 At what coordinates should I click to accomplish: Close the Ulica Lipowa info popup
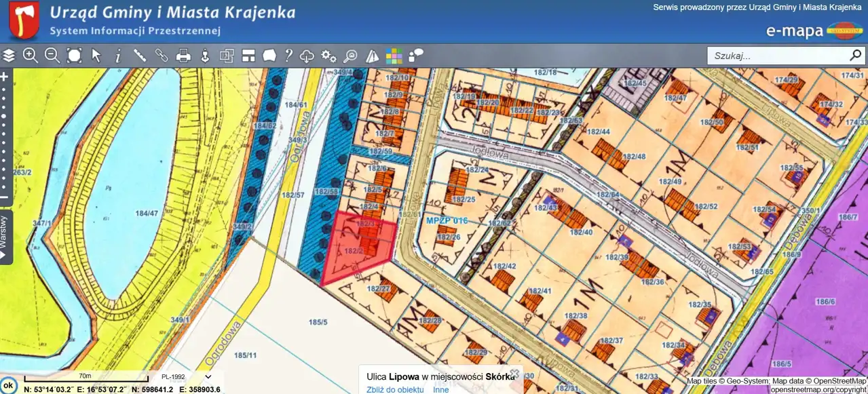514,373
